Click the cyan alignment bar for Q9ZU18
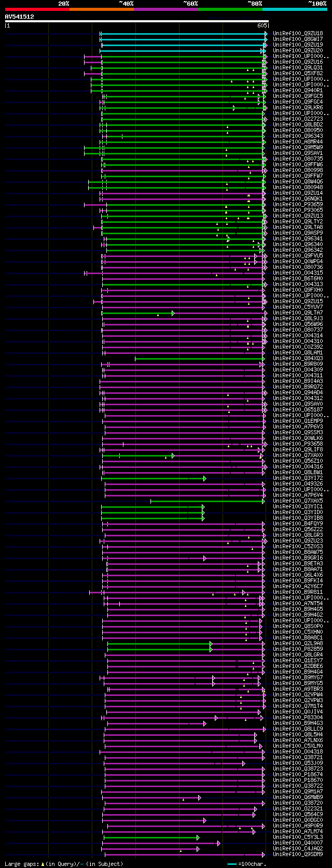Screen dimensions: 332x868 coord(184,33)
